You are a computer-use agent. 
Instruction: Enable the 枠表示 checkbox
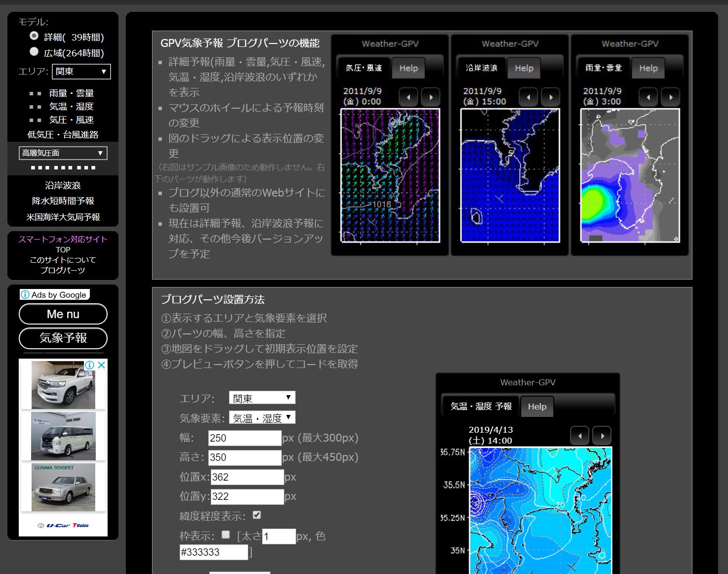click(x=226, y=534)
